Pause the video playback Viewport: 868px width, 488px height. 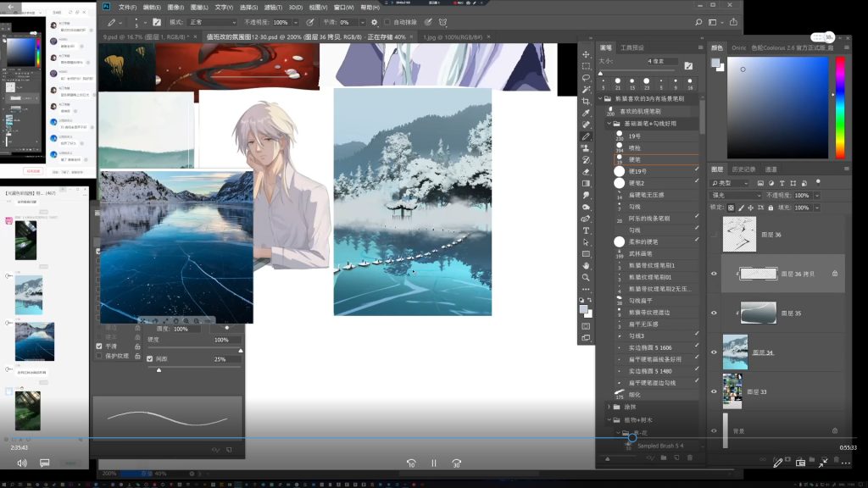[x=433, y=463]
